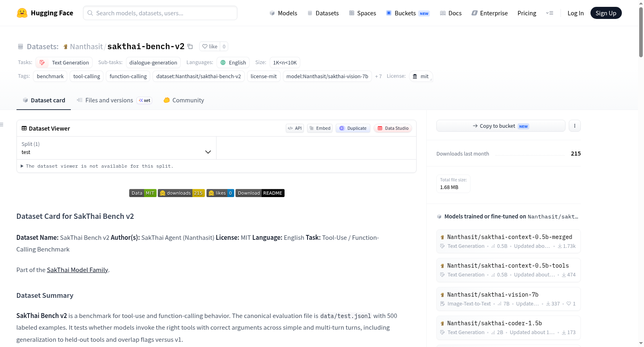Select the dataset:Nanthasit/sakthai-bench-v2 tag
This screenshot has height=347, width=644.
tap(198, 76)
